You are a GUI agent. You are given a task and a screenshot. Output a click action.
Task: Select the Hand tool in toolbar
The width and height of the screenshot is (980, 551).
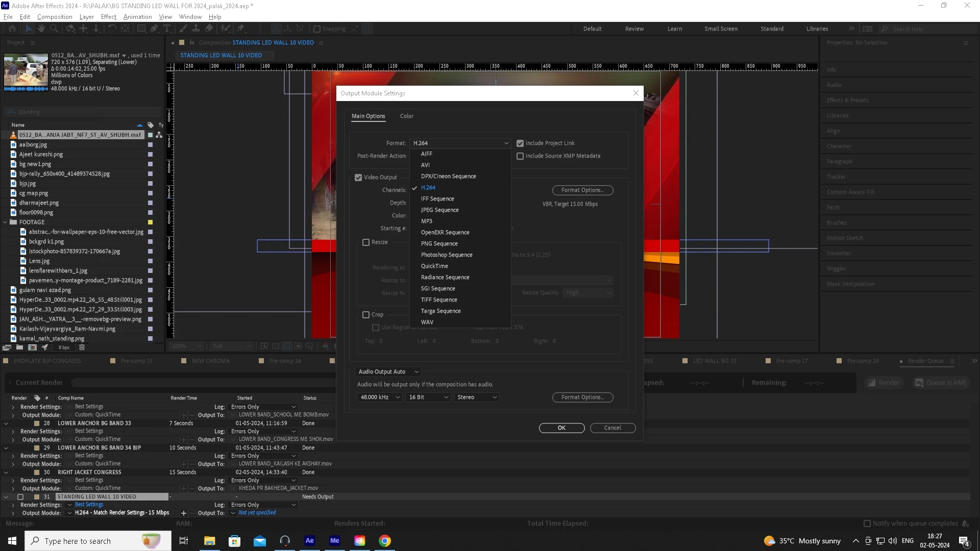[x=41, y=29]
